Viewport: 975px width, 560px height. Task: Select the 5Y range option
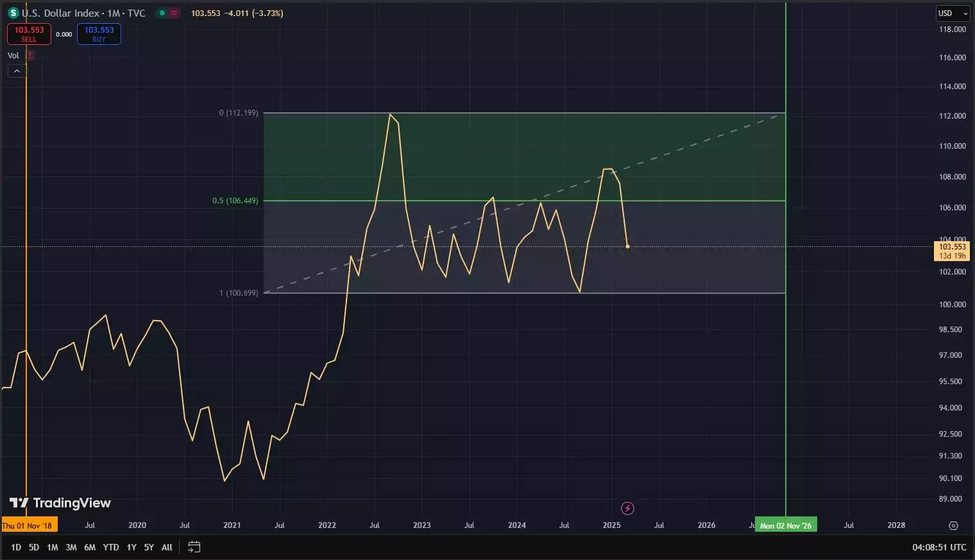148,547
